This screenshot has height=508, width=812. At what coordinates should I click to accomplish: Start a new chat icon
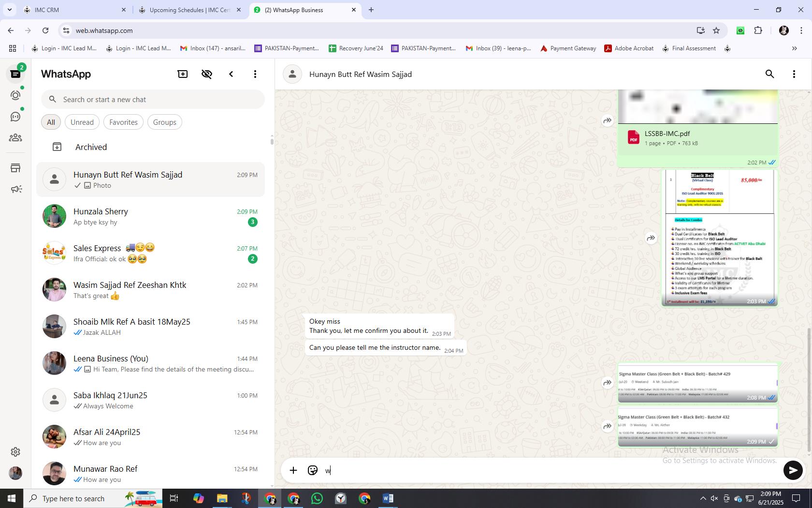(x=183, y=74)
